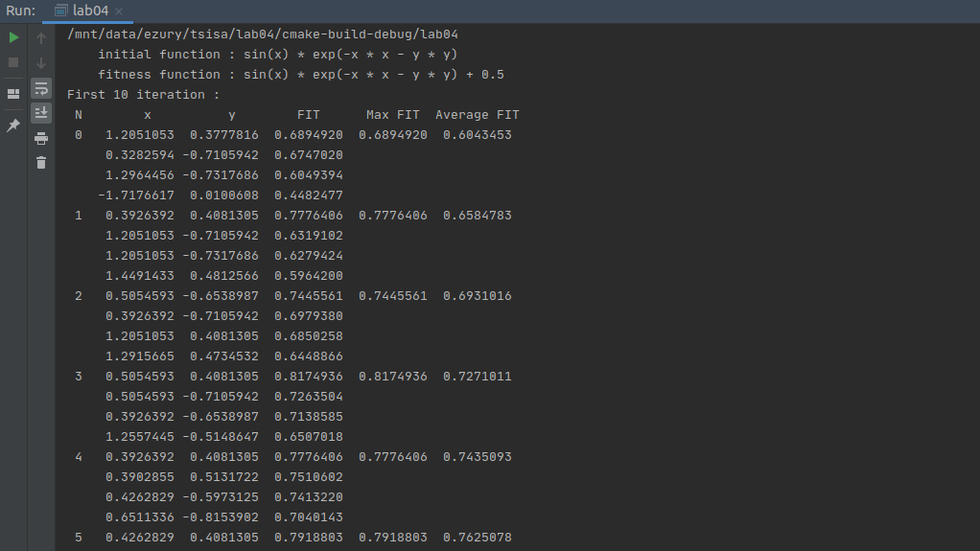
Task: Click value 0.6894920 in Max FIT column
Action: point(392,135)
